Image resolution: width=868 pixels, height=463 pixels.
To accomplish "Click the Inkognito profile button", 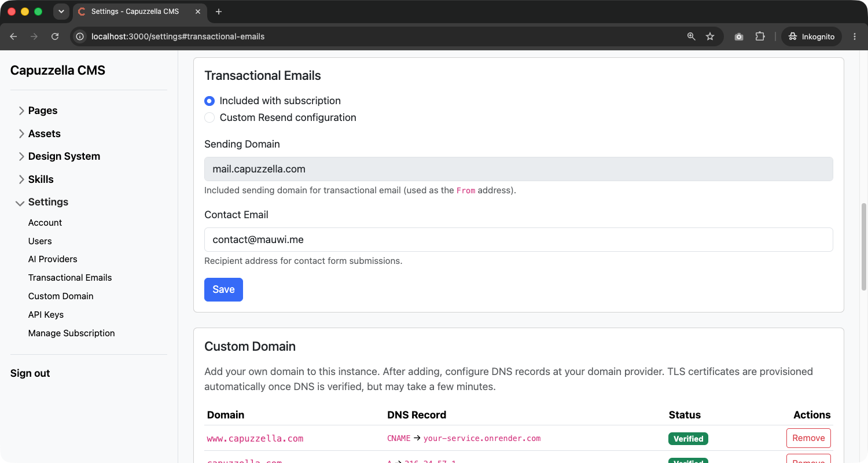I will click(x=811, y=36).
